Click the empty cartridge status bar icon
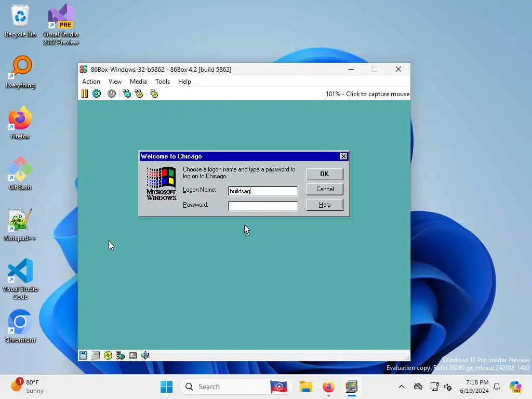532x399 pixels. pyautogui.click(x=96, y=355)
